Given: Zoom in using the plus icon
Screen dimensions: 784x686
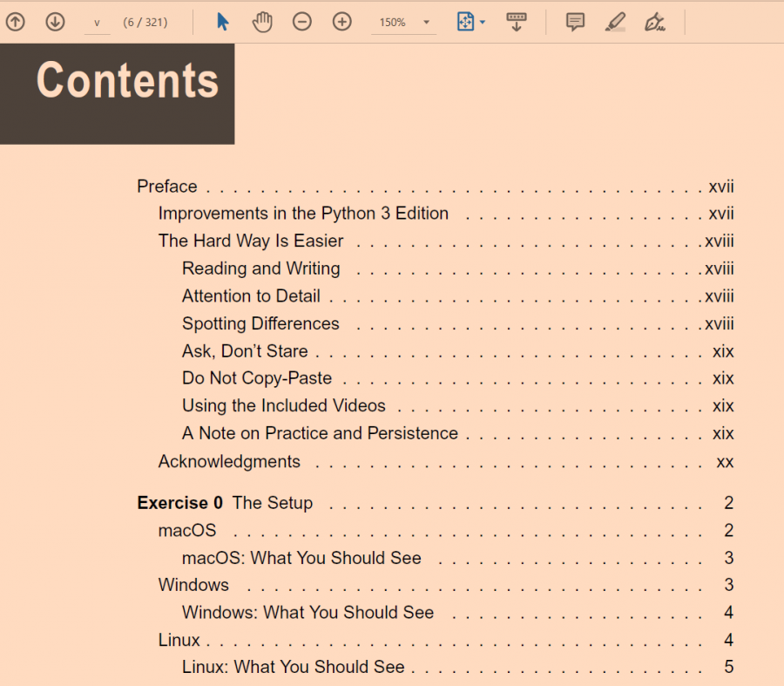Looking at the screenshot, I should [x=342, y=22].
